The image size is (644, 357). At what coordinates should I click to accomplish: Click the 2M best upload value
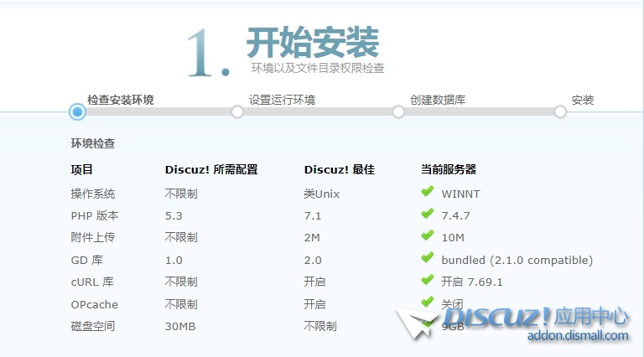click(312, 238)
